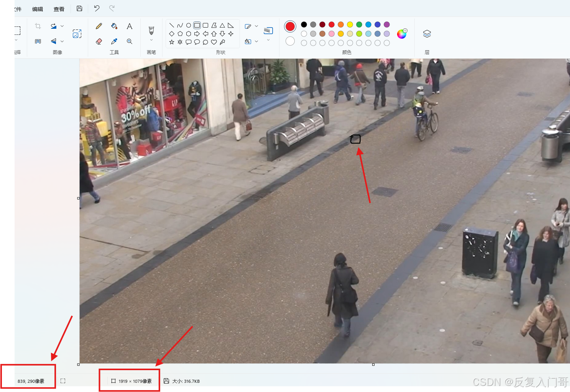Viewport: 570px width, 392px height.
Task: Expand the selection options chevron
Action: (16, 40)
